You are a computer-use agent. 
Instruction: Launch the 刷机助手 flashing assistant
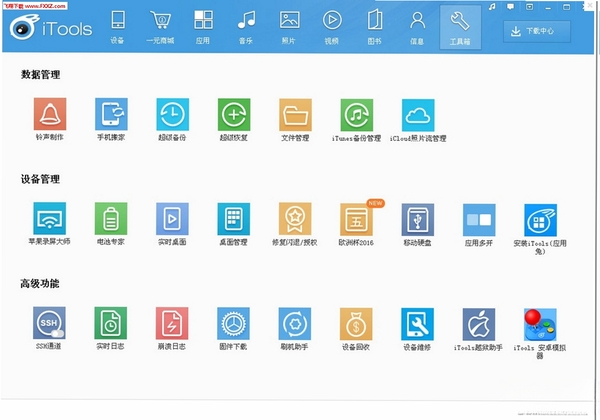tap(295, 324)
